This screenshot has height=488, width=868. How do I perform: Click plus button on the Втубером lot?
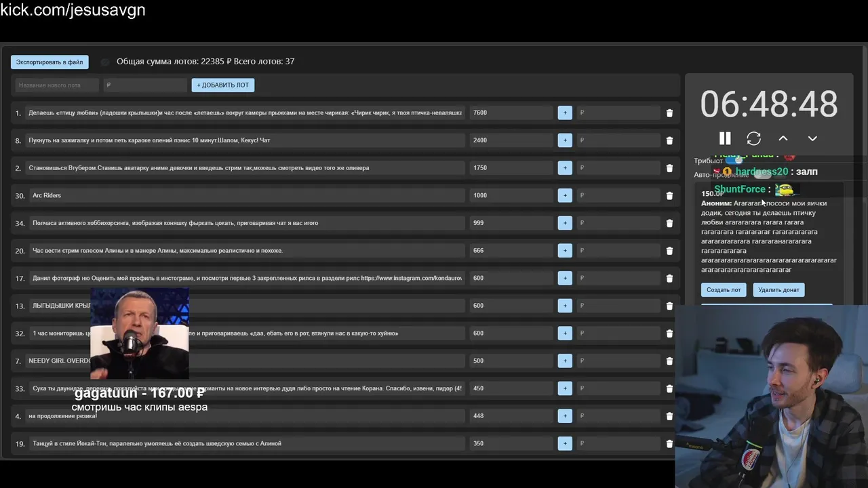coord(565,167)
